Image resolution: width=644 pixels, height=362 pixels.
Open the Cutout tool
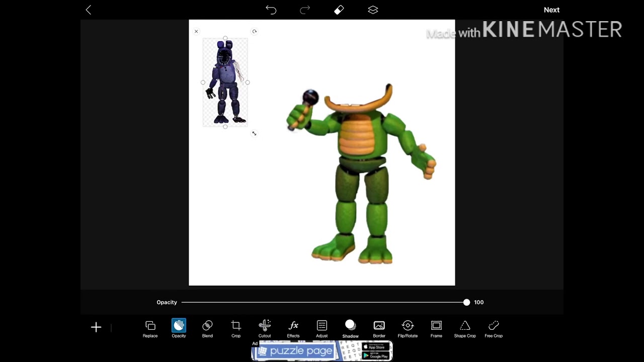(265, 329)
